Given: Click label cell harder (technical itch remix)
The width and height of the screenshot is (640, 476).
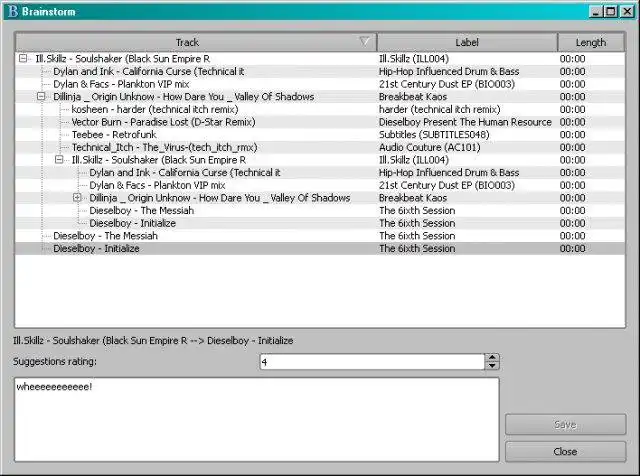Looking at the screenshot, I should tap(440, 109).
